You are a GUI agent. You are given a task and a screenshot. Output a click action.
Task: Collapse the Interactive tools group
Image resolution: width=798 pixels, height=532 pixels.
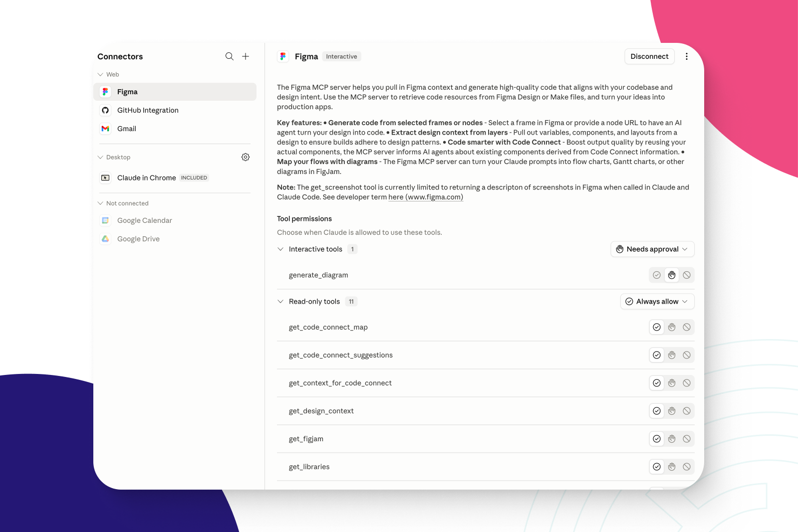(280, 249)
